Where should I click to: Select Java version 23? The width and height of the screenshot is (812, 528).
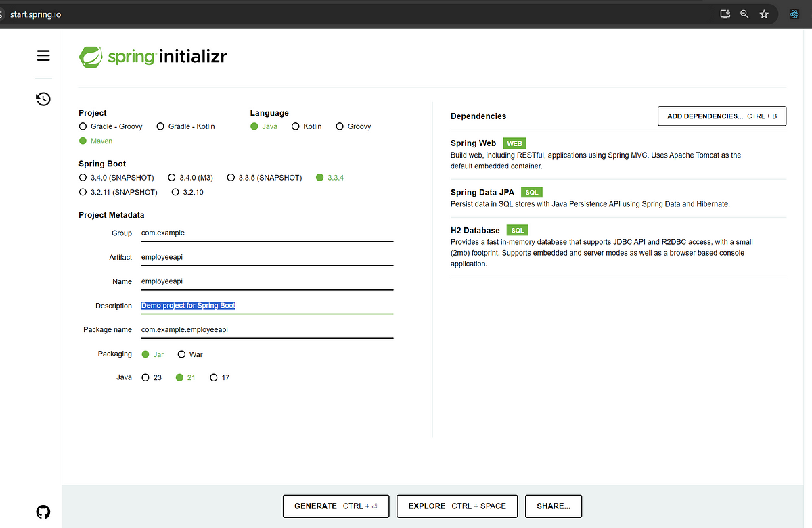click(152, 377)
